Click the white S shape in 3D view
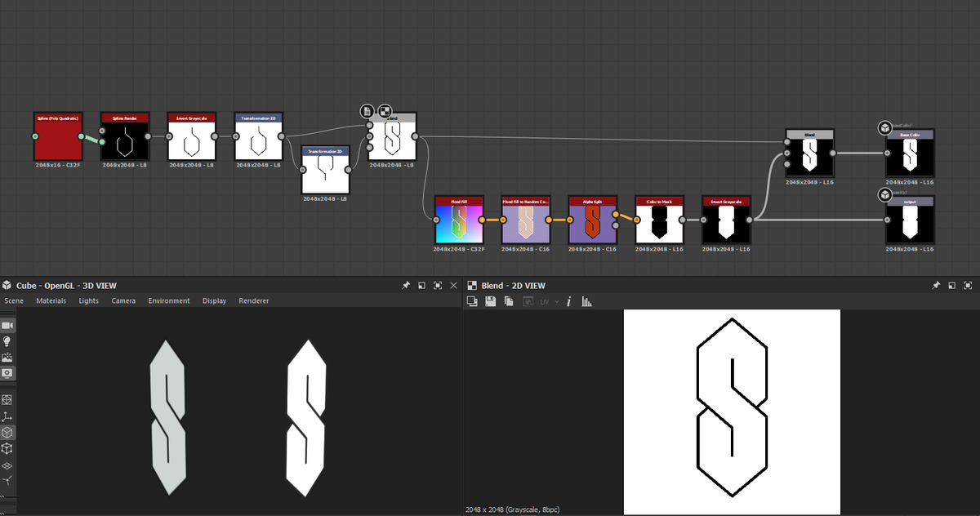 point(306,418)
